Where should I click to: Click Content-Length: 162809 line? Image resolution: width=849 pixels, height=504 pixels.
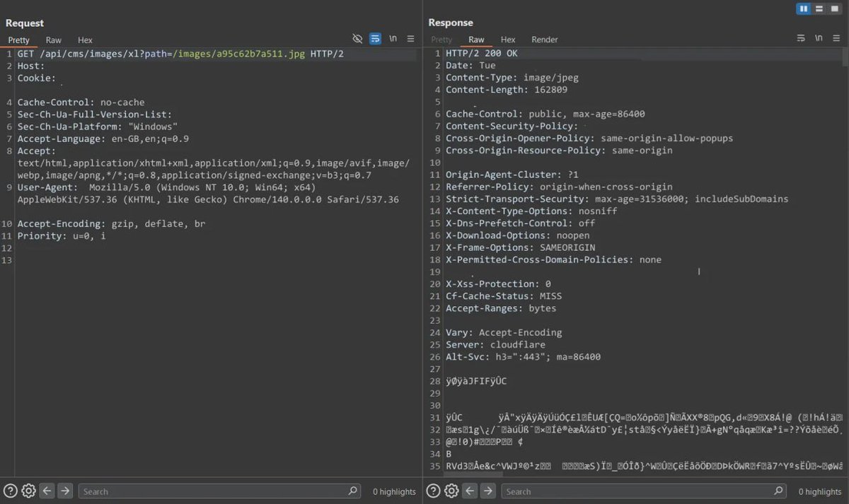(x=507, y=90)
